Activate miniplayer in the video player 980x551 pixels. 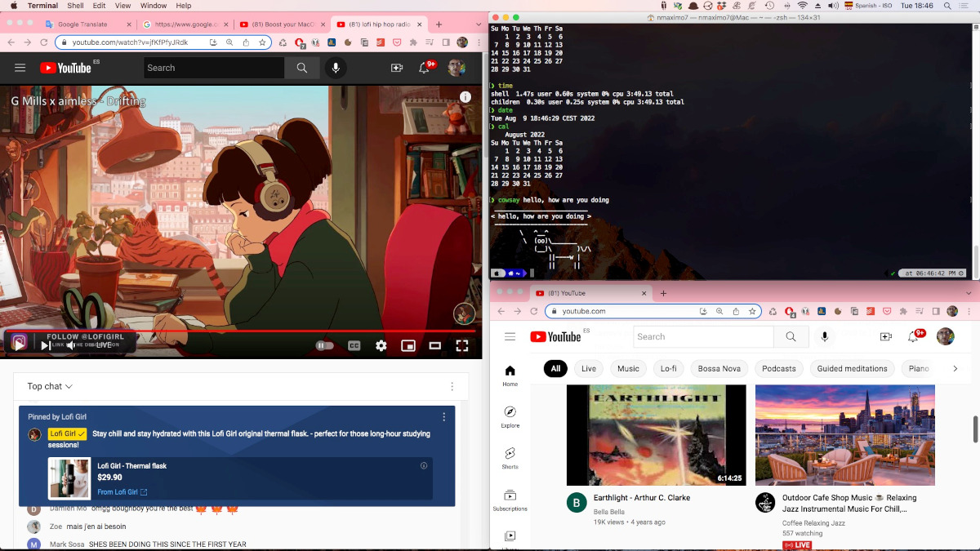coord(408,346)
